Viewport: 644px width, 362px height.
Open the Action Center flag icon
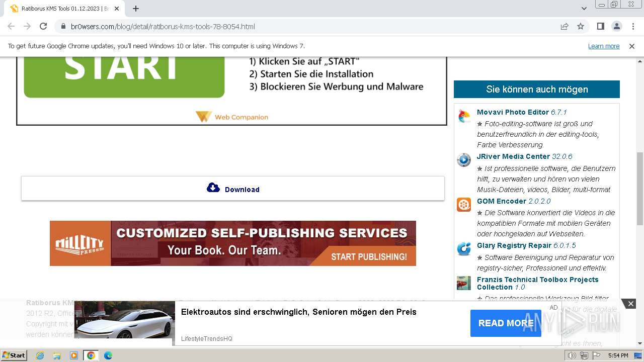coord(596,355)
